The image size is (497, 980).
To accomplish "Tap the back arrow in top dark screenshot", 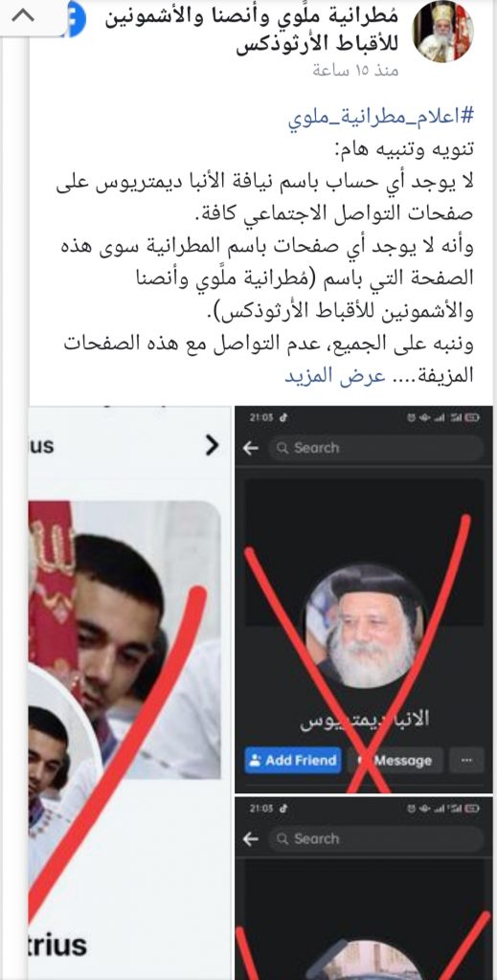I will [251, 448].
